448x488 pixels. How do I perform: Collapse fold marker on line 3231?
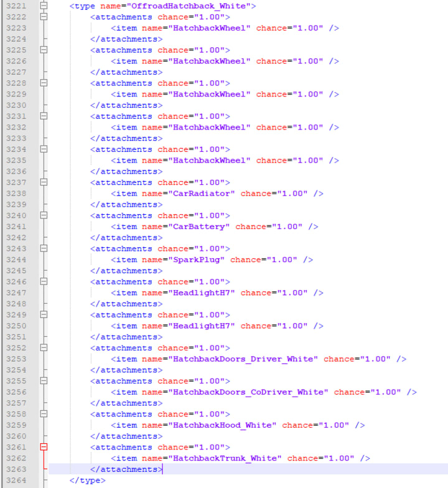(x=44, y=116)
